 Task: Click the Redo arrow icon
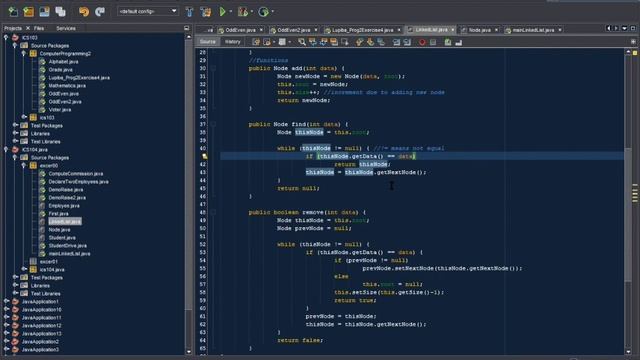(100, 11)
